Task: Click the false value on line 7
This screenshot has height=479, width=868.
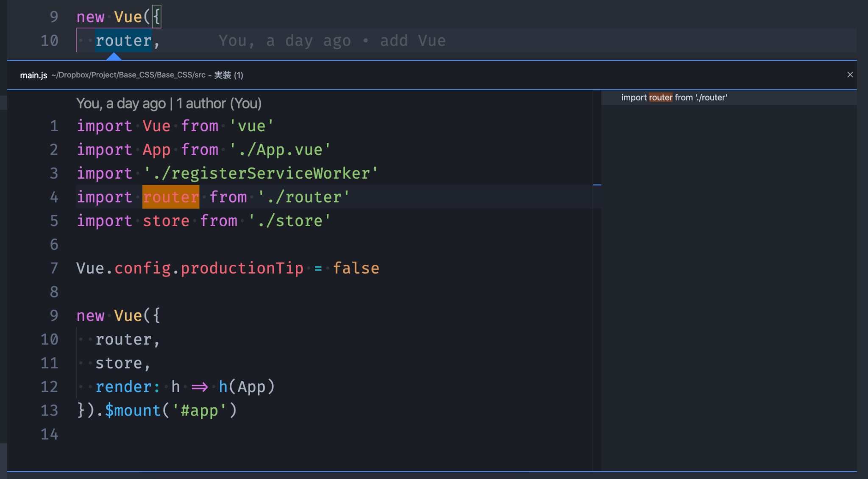Action: click(356, 268)
